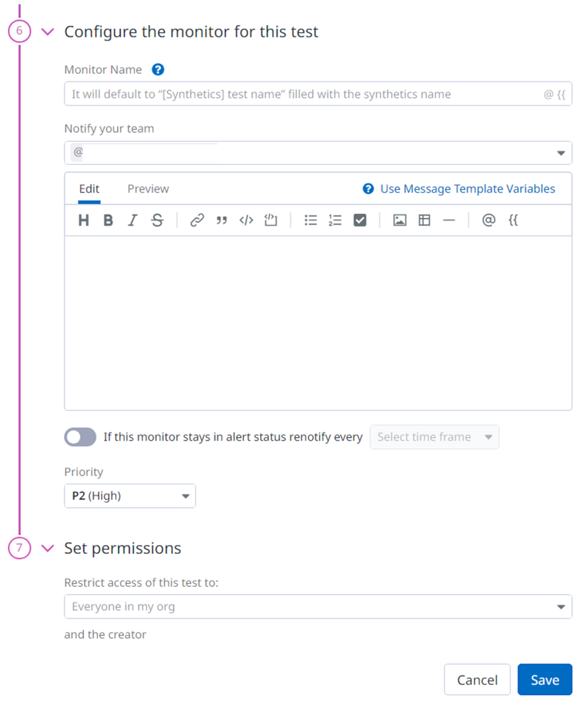Open the Notify your team dropdown

318,153
